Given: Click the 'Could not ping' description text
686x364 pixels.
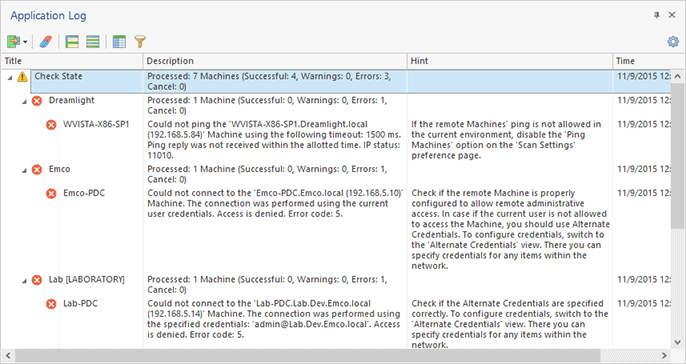Looking at the screenshot, I should [x=274, y=140].
